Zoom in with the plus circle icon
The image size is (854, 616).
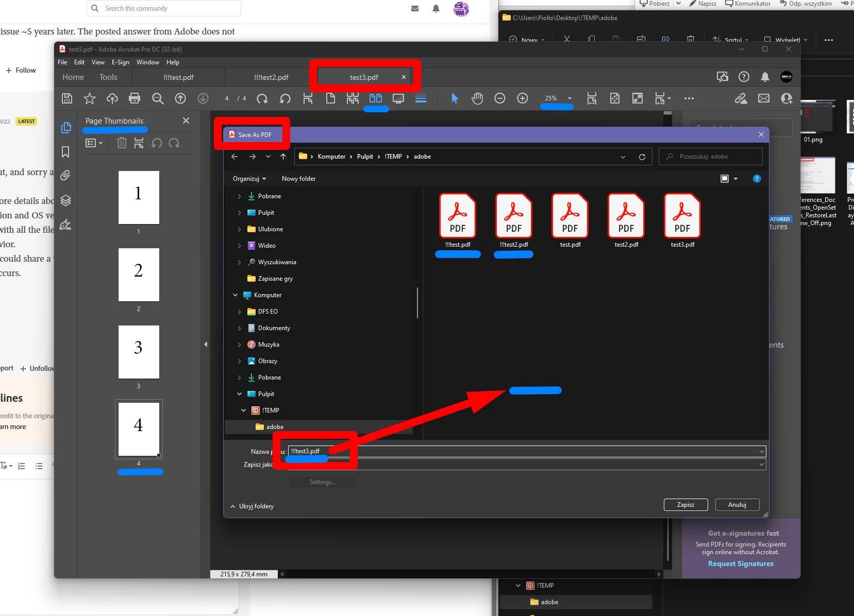click(523, 98)
